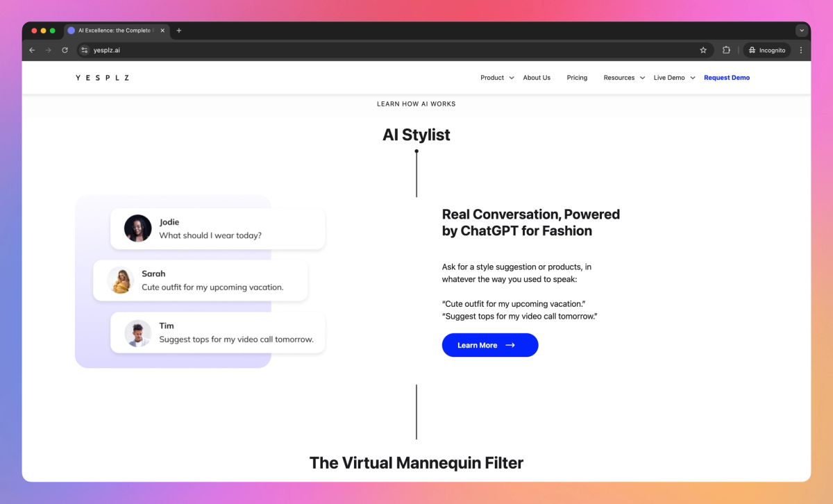The width and height of the screenshot is (833, 504).
Task: Click "What should I wear today?" message
Action: click(x=210, y=235)
